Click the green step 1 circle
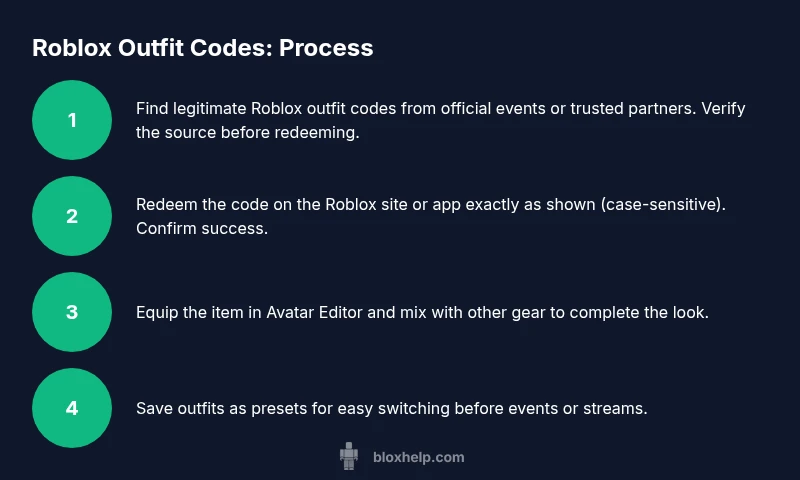The image size is (800, 480). [72, 120]
